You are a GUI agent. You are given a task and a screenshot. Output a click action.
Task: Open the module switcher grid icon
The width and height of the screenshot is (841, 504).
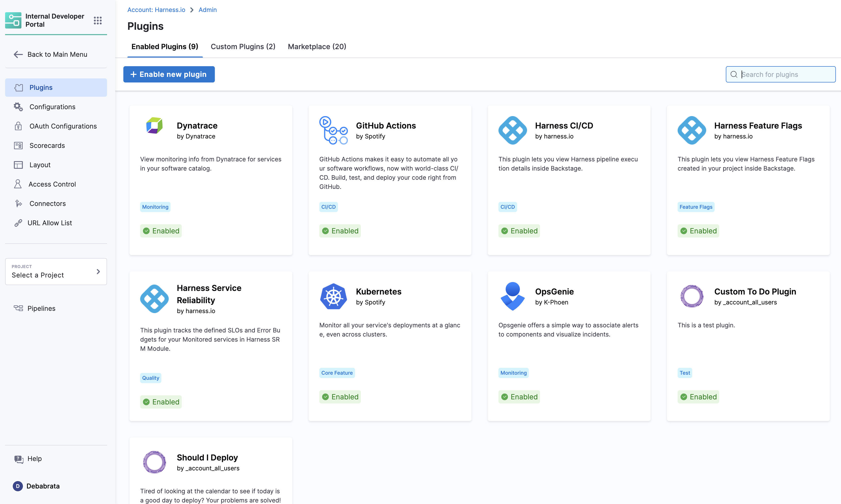click(98, 20)
